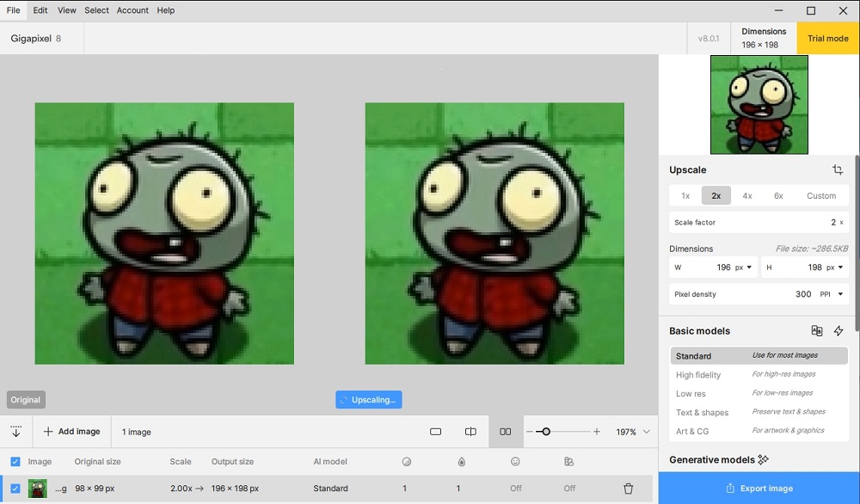Open the model comparison icon in Basic models

[x=817, y=331]
